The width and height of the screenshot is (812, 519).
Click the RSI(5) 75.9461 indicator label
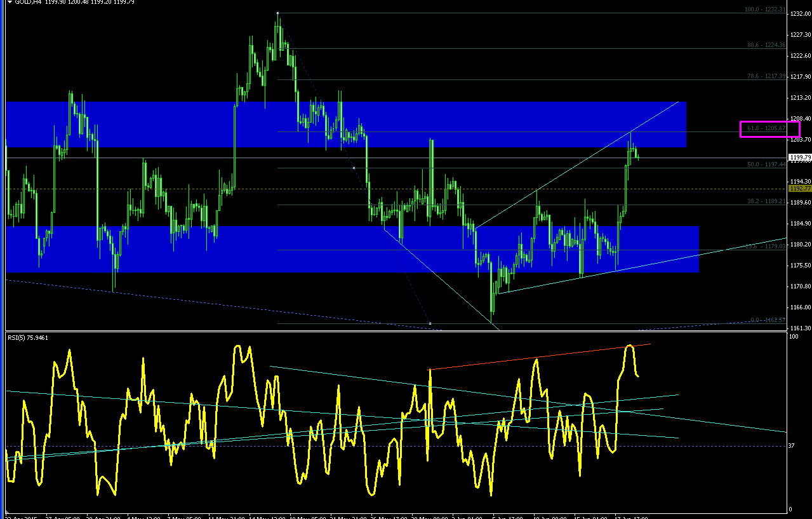pyautogui.click(x=27, y=337)
